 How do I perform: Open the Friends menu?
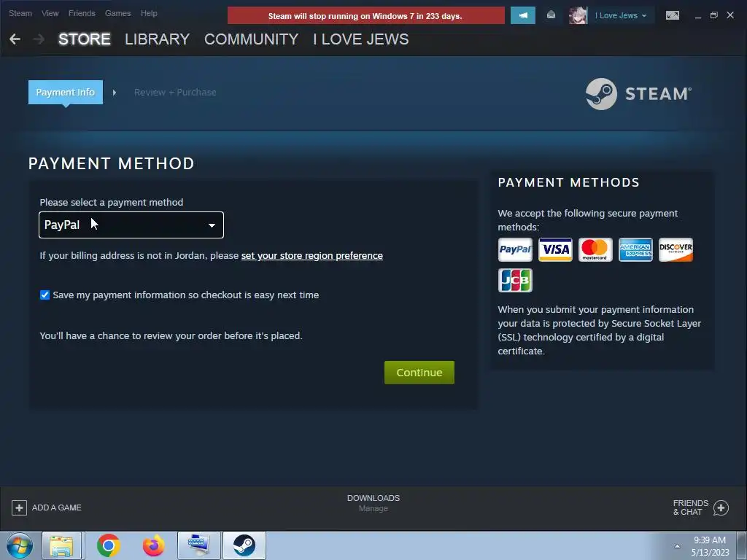(x=82, y=13)
